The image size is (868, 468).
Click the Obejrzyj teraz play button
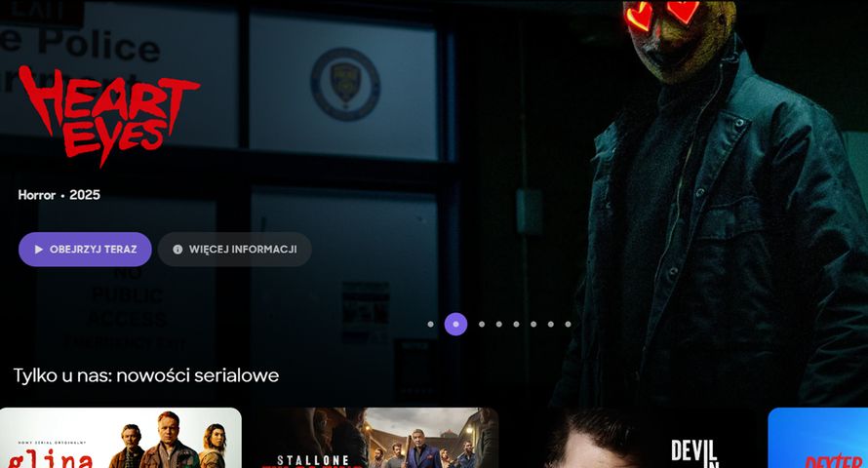85,250
